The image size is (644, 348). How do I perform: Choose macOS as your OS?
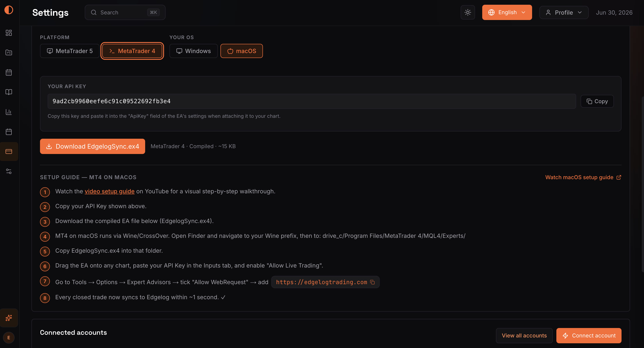point(242,51)
